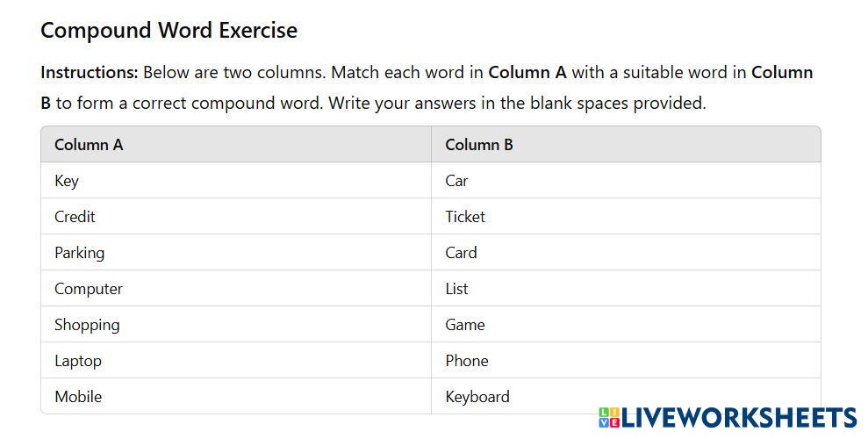This screenshot has height=439, width=868.
Task: Click the Liveworksheets logo watermark
Action: [728, 417]
